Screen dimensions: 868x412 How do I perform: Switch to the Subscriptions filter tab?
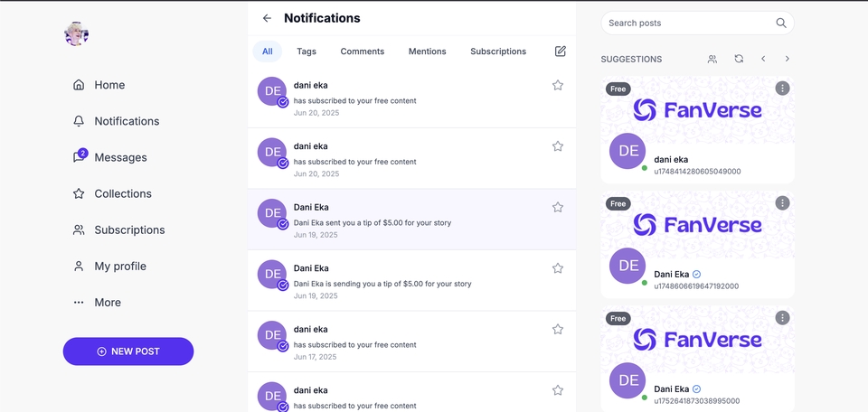point(498,51)
